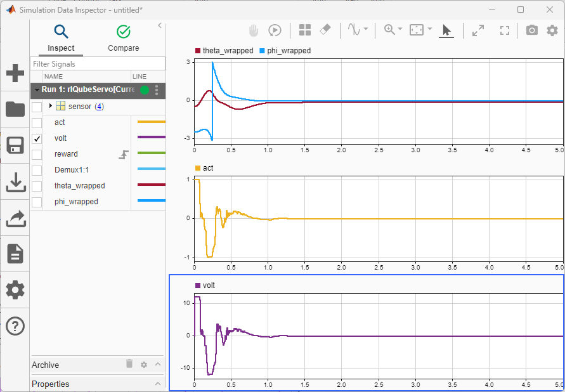The height and width of the screenshot is (392, 565).
Task: Open the zoom tool dropdown arrow
Action: coord(400,30)
